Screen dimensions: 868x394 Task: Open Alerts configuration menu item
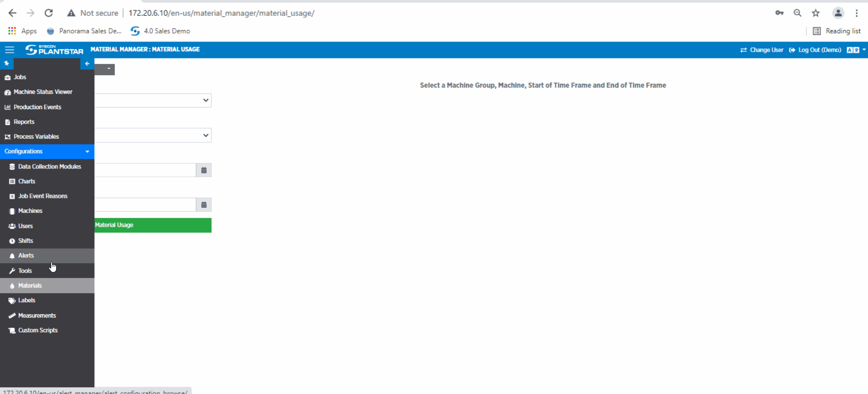click(x=47, y=255)
